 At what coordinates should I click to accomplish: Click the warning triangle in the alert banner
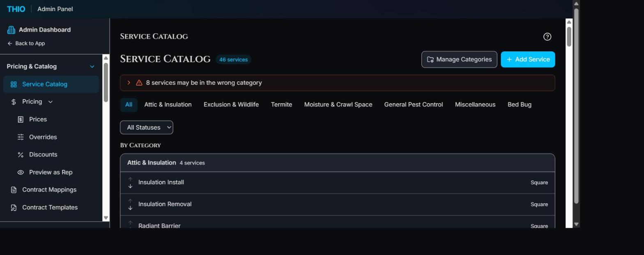point(139,83)
